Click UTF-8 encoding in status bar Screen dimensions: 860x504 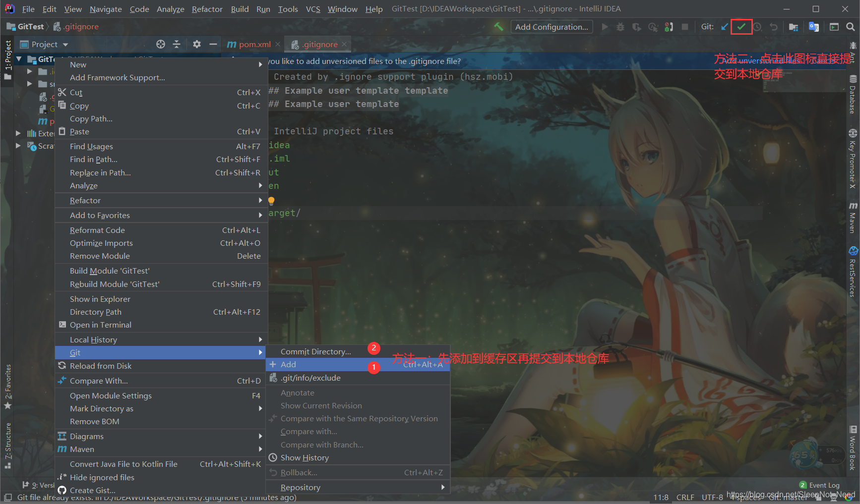[x=712, y=497]
